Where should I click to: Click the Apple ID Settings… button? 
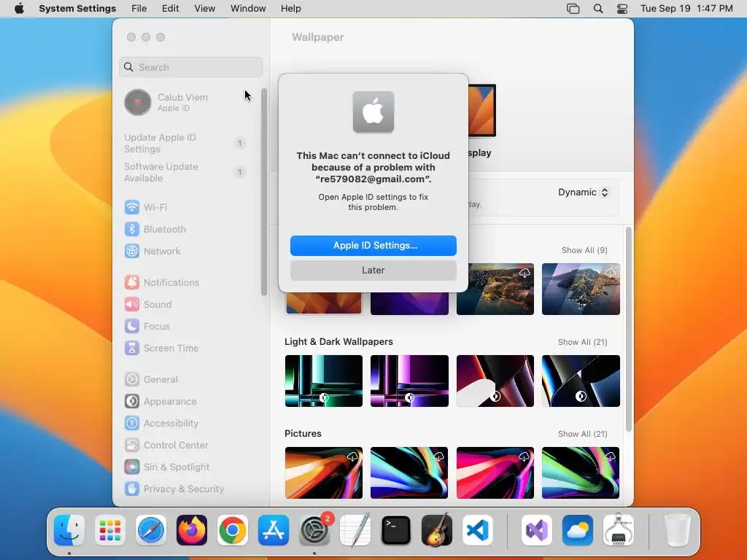tap(373, 245)
